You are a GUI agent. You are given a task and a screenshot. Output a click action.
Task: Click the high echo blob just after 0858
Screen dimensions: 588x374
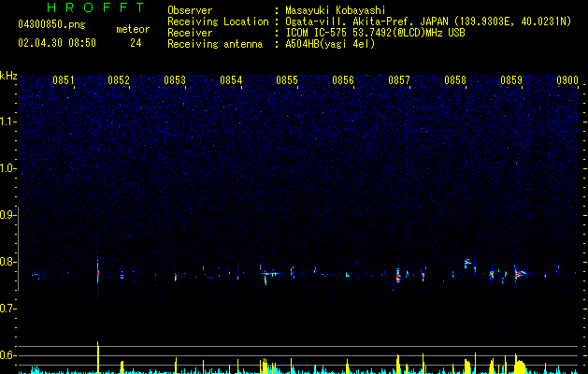click(467, 263)
